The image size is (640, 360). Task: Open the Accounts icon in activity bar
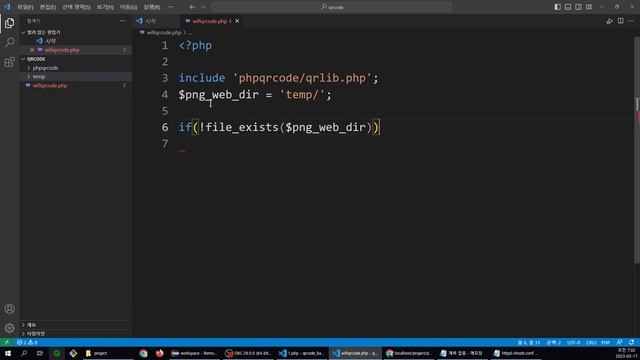9,309
